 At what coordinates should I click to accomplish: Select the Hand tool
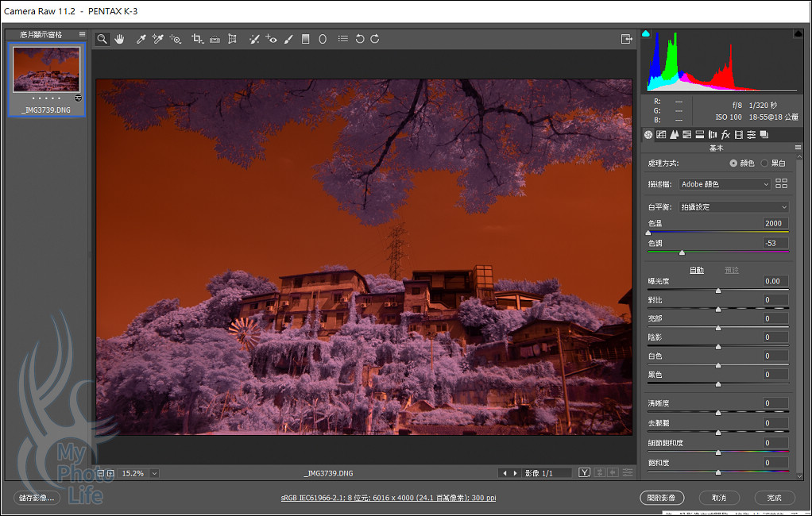(x=120, y=39)
